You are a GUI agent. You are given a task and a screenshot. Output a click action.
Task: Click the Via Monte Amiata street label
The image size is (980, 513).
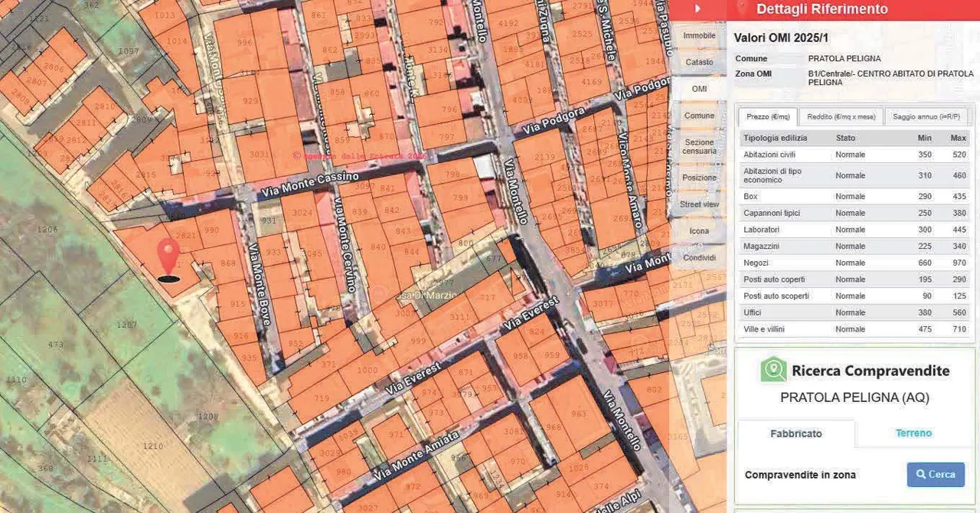(x=416, y=456)
